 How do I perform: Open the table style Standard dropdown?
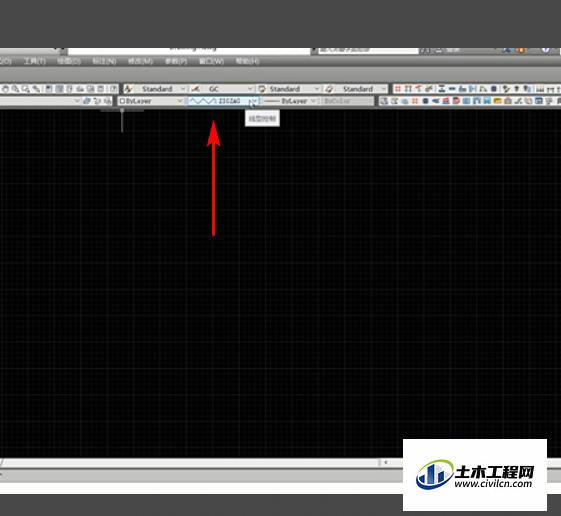point(294,89)
